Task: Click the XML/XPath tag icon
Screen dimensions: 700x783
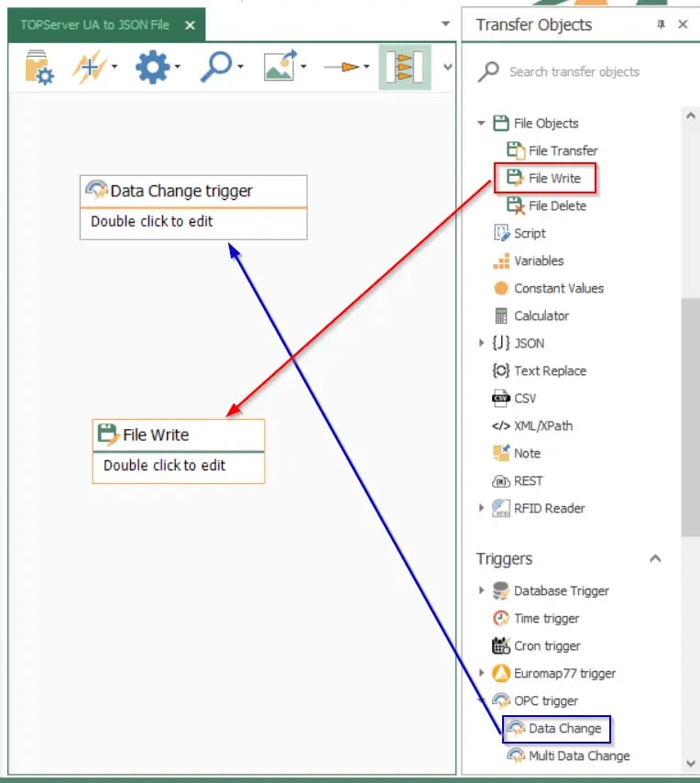Action: pos(501,425)
